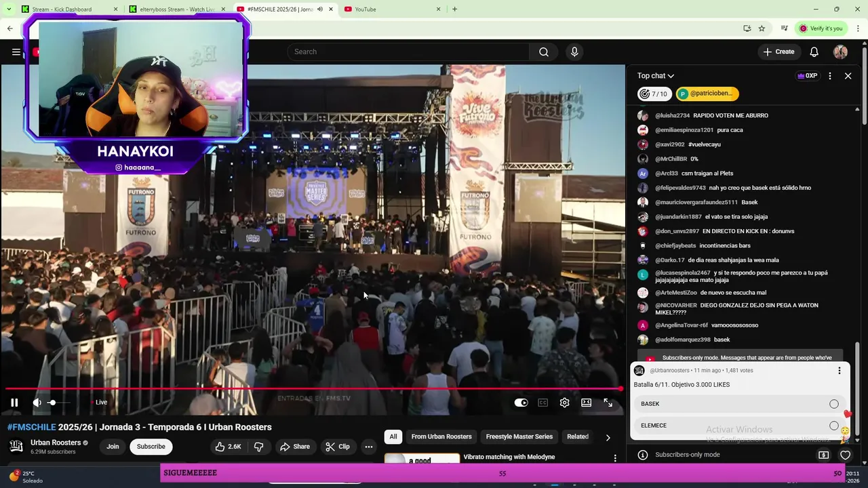Open the Create menu
Viewport: 868px width, 488px height.
(778, 52)
